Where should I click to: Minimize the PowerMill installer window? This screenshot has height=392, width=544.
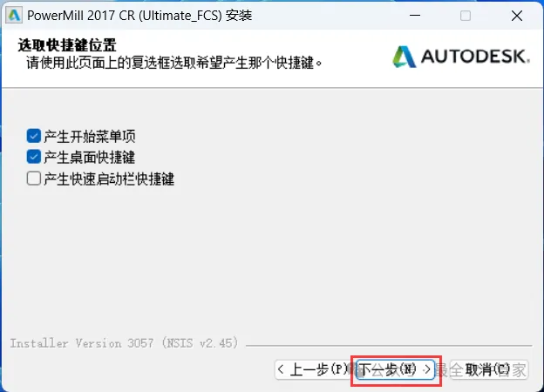[x=415, y=16]
